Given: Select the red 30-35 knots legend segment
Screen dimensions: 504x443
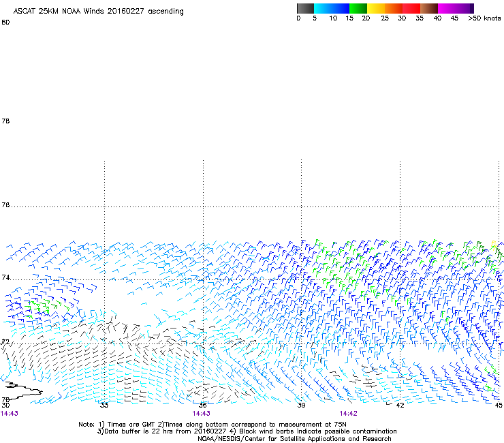Looking at the screenshot, I should point(411,8).
